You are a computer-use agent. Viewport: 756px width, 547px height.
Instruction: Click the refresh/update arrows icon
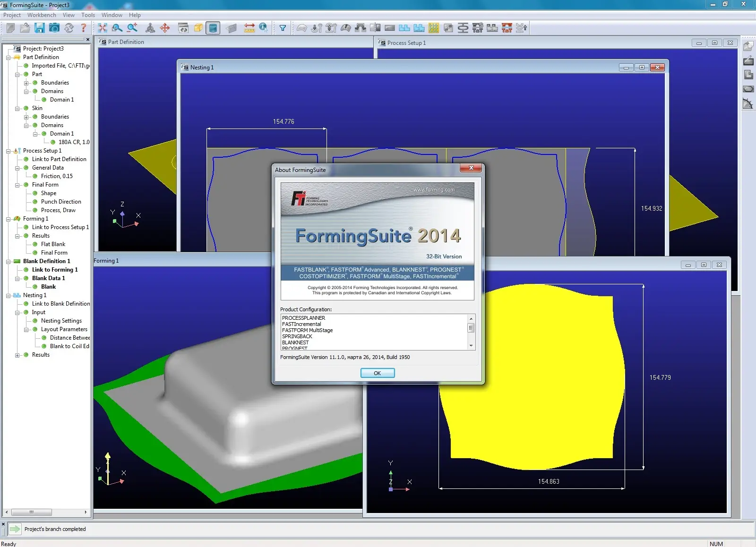(69, 28)
